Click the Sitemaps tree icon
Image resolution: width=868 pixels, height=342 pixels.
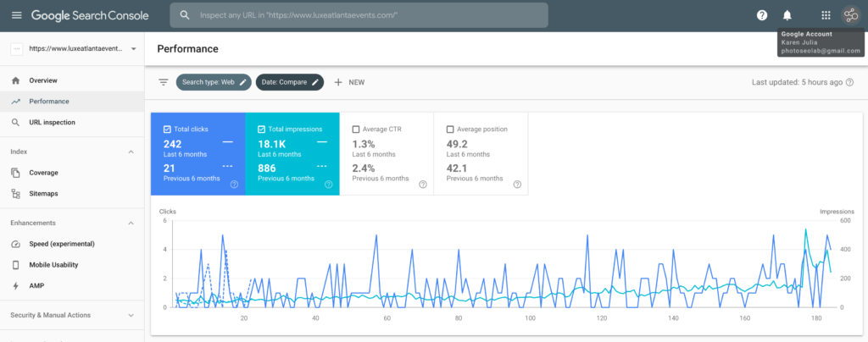[15, 194]
